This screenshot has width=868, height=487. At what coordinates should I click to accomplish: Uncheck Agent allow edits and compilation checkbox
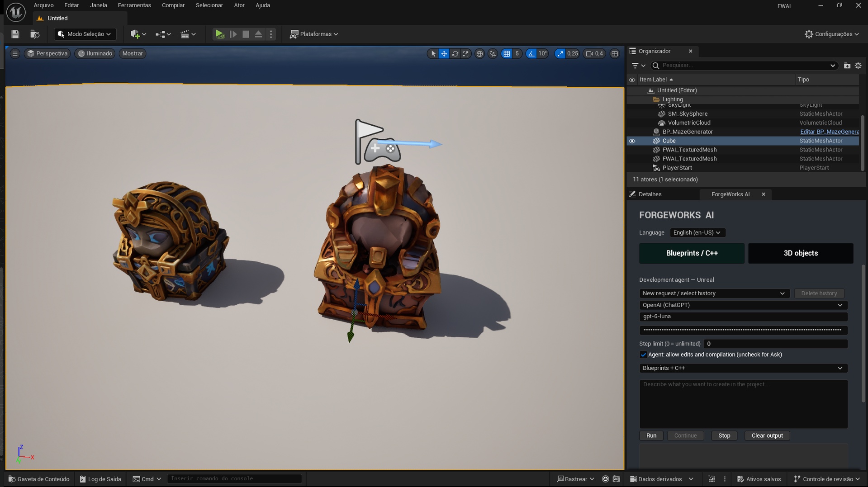(643, 355)
